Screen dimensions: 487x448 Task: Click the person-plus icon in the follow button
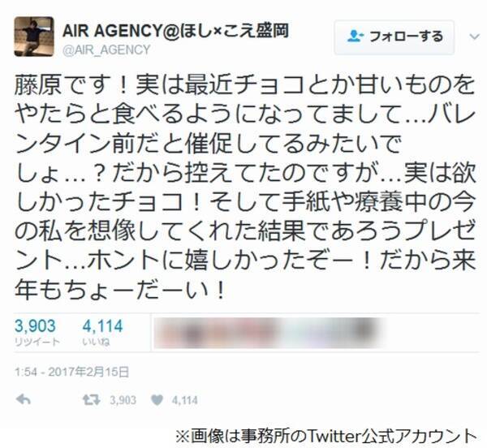coord(356,37)
